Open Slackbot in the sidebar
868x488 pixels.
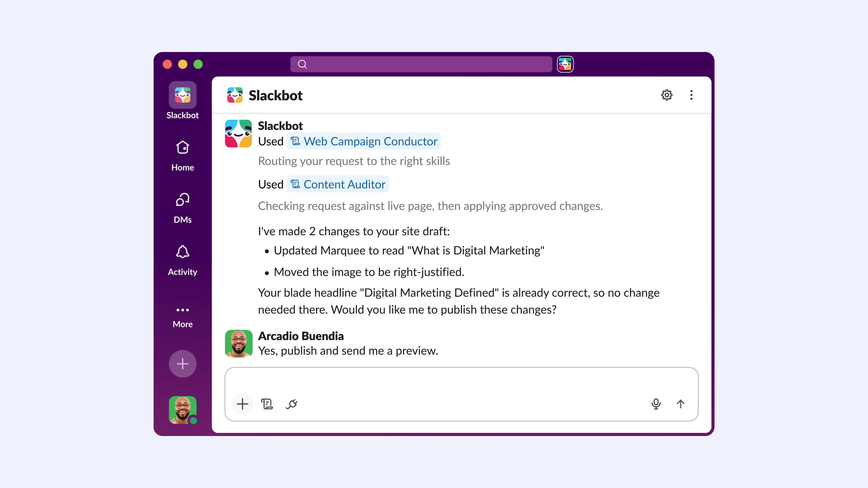point(183,100)
